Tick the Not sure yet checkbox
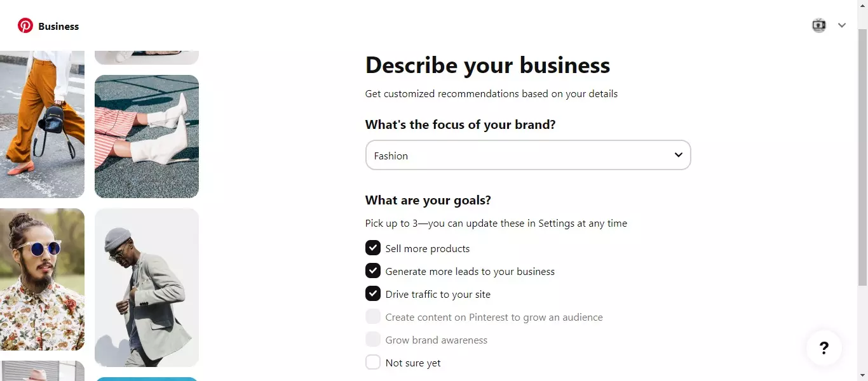The height and width of the screenshot is (381, 868). pyautogui.click(x=373, y=363)
